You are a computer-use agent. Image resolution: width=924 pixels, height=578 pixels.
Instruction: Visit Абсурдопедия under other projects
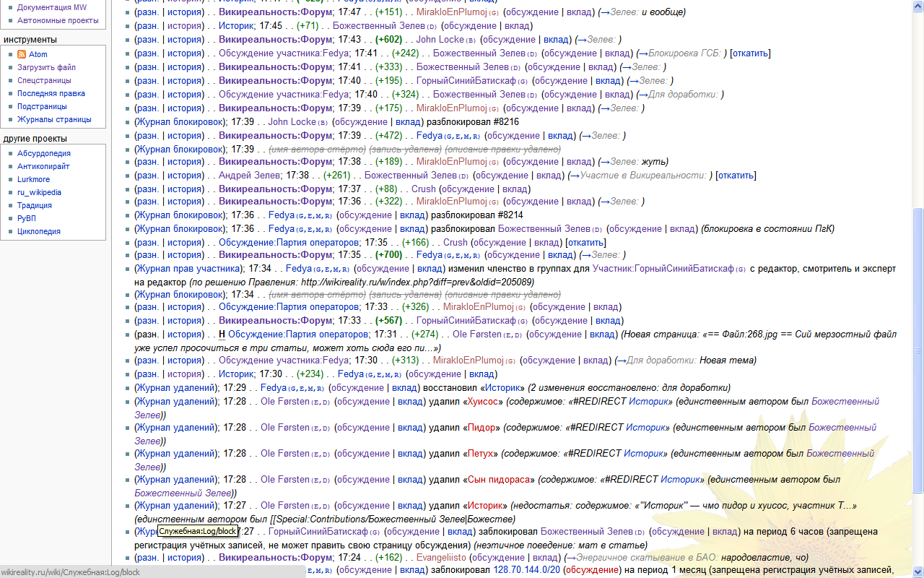[44, 153]
